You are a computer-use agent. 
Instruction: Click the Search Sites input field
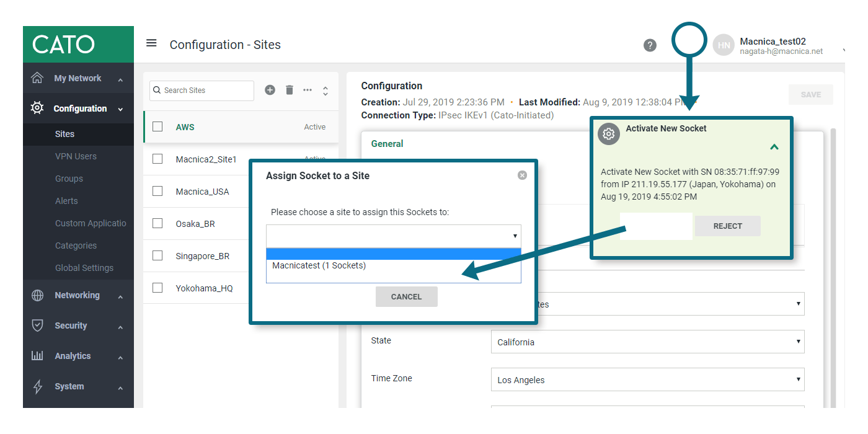201,91
